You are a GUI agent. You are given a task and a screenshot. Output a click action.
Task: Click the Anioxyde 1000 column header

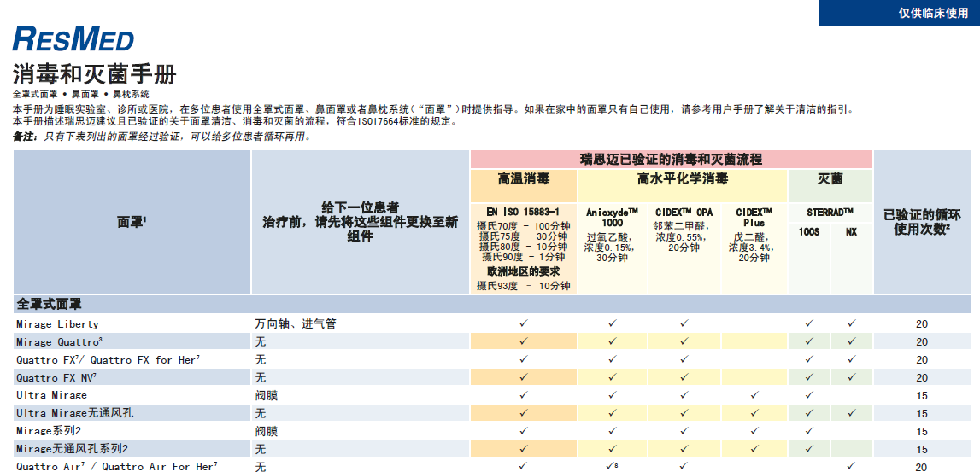tap(613, 218)
